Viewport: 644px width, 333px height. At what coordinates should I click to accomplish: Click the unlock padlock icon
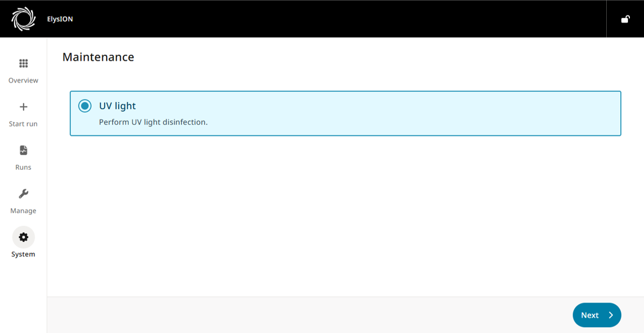pos(625,19)
